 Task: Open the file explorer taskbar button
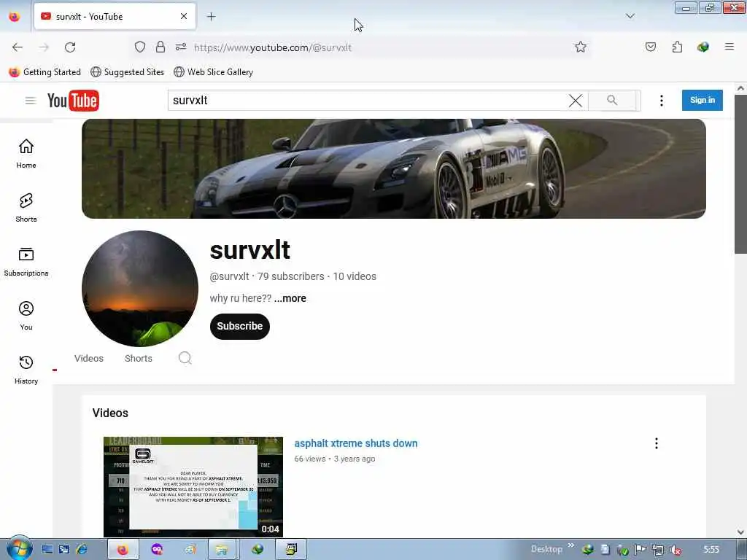222,550
